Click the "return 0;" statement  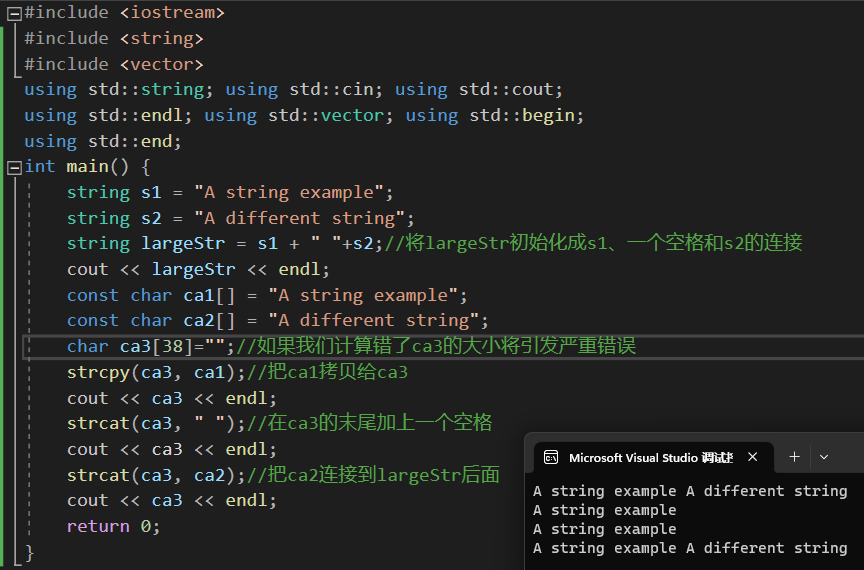113,526
